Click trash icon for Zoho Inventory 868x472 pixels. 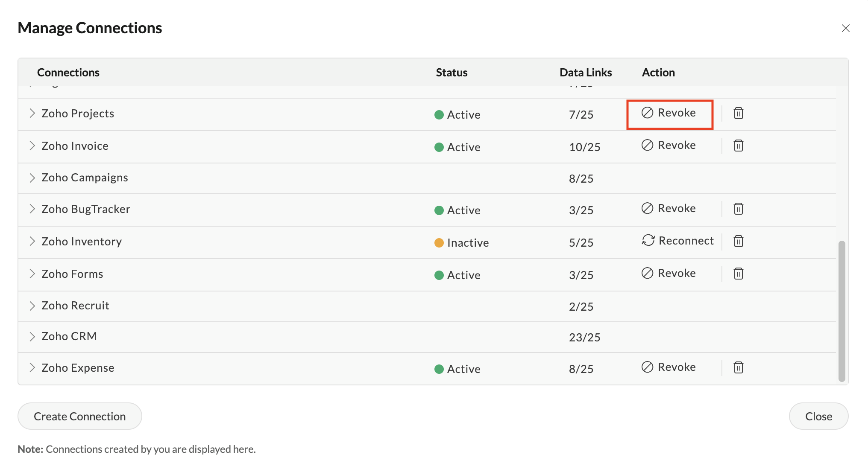point(738,241)
